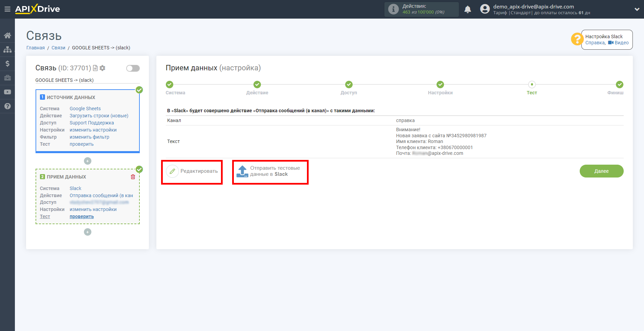Click the actions info icon
Screen dimensions: 644x331
click(x=393, y=9)
